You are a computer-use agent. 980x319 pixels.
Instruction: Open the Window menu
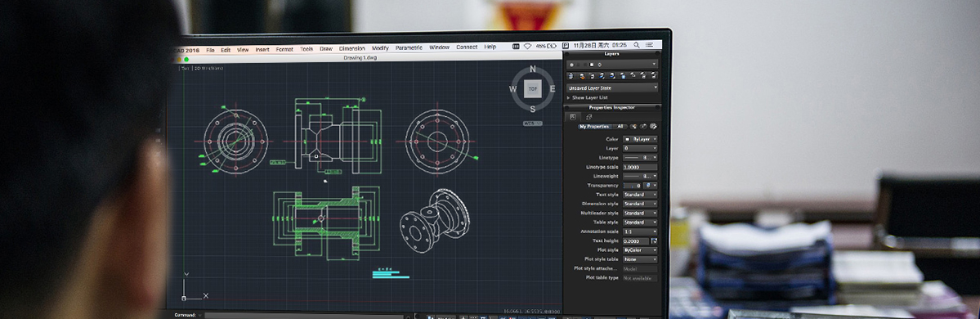click(x=440, y=47)
